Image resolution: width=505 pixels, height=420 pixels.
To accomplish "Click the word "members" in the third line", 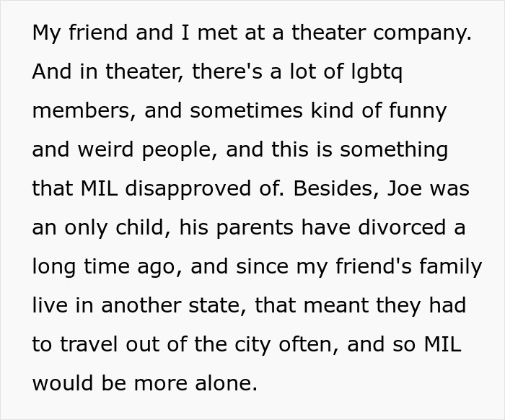I will tap(81, 110).
